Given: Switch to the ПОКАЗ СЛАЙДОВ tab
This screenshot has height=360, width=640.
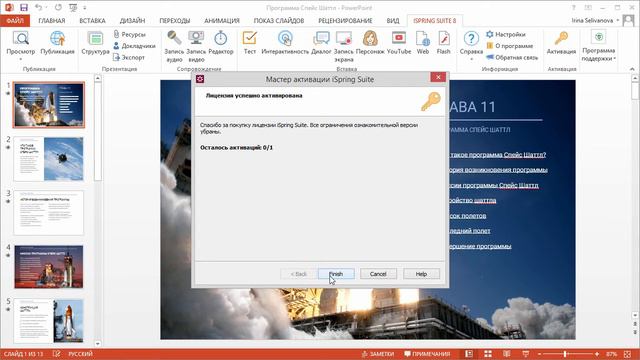Looking at the screenshot, I should coord(279,20).
